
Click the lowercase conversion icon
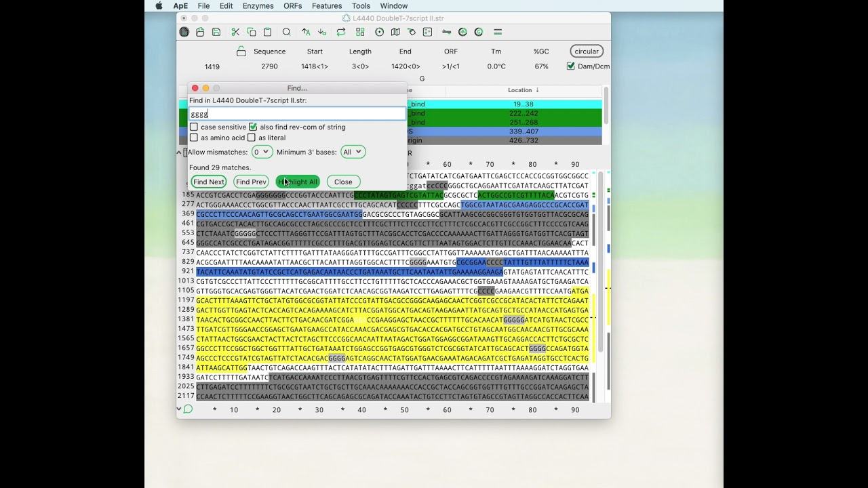tap(322, 32)
